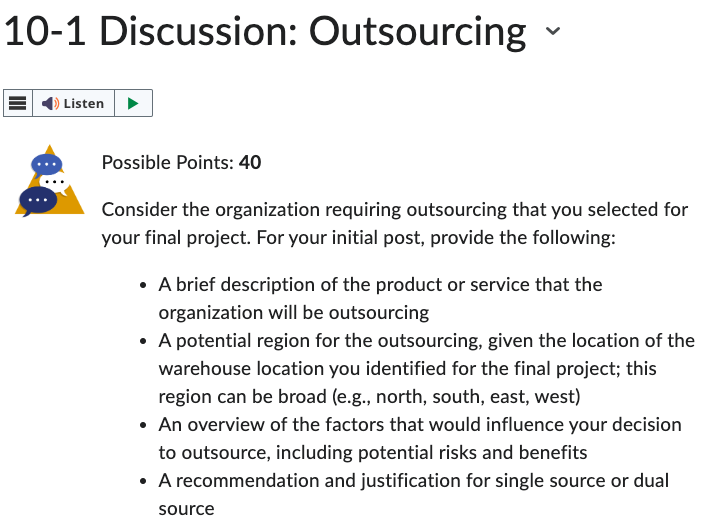724x528 pixels.
Task: Click the Possible Points label
Action: [168, 162]
